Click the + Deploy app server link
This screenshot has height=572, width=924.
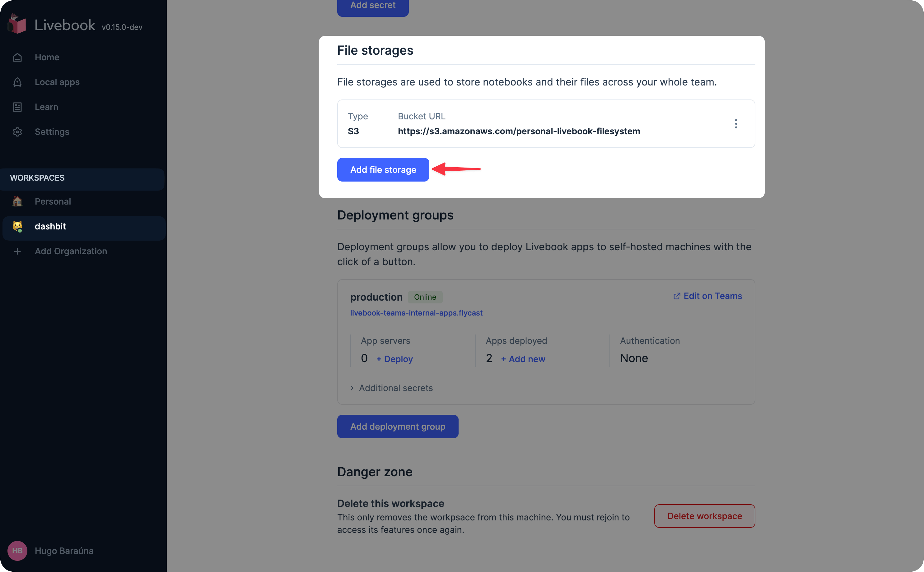394,359
